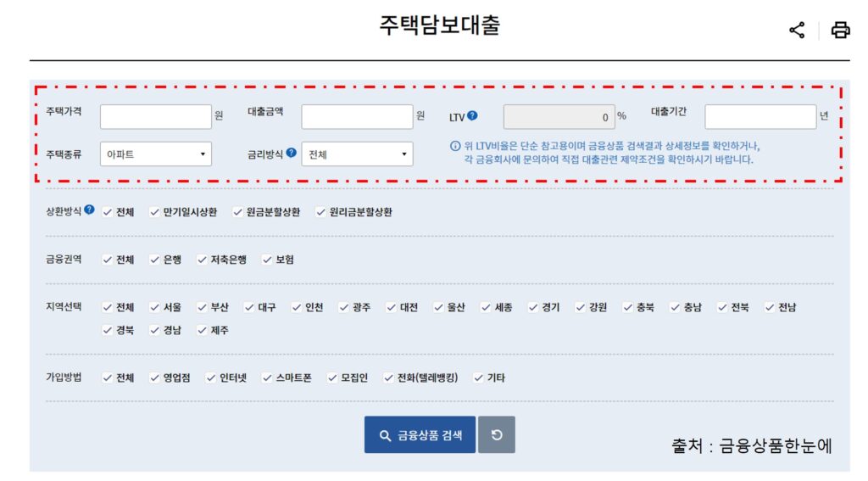Open the 주택종류 아파트 dropdown

(x=156, y=154)
